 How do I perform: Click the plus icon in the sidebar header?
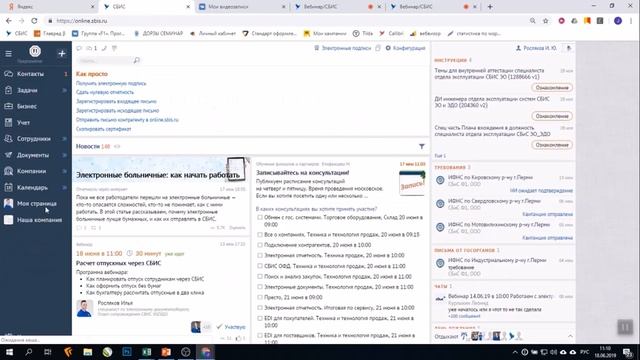[62, 53]
